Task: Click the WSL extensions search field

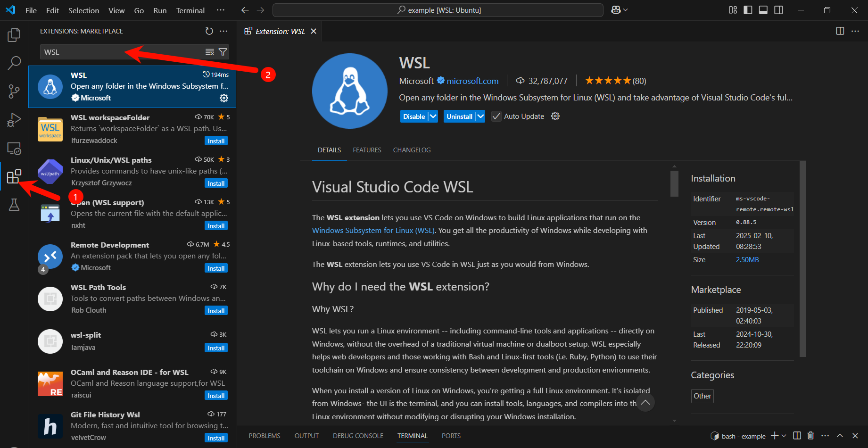Action: 123,52
